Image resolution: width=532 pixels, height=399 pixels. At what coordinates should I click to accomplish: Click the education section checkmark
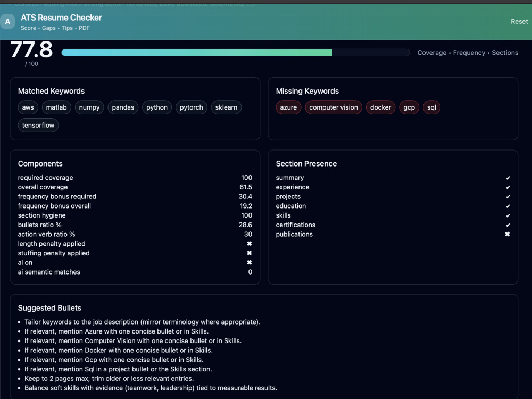point(508,206)
